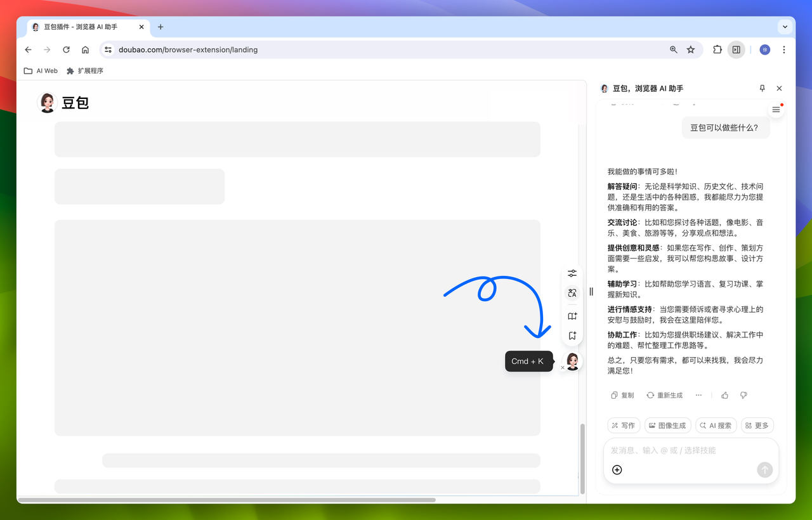Click the plus attachment icon in message box
Viewport: 812px width, 520px height.
tap(617, 470)
